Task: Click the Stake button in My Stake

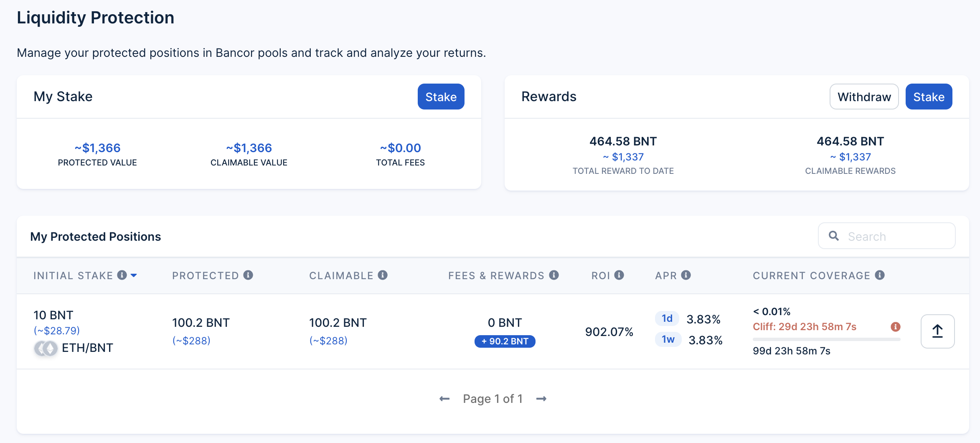Action: pos(441,97)
